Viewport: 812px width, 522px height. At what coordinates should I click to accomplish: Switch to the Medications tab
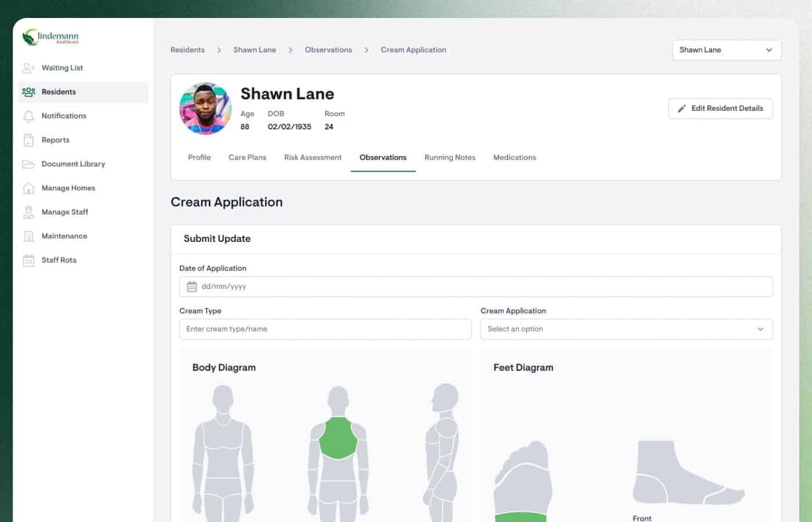click(x=514, y=157)
